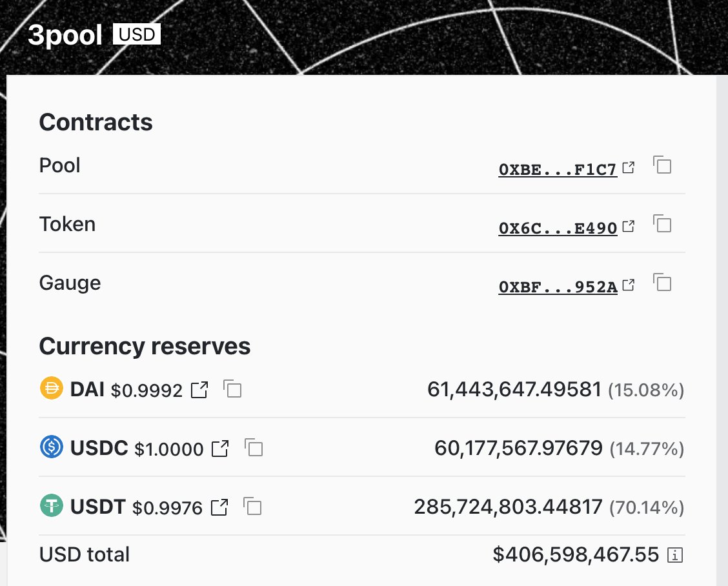Image resolution: width=728 pixels, height=586 pixels.
Task: Click the Token row label
Action: [67, 224]
